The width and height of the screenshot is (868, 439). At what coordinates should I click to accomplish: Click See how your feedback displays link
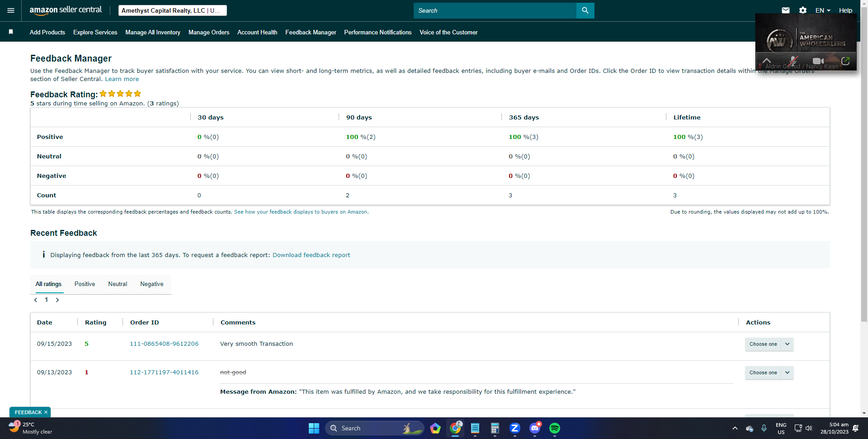301,212
